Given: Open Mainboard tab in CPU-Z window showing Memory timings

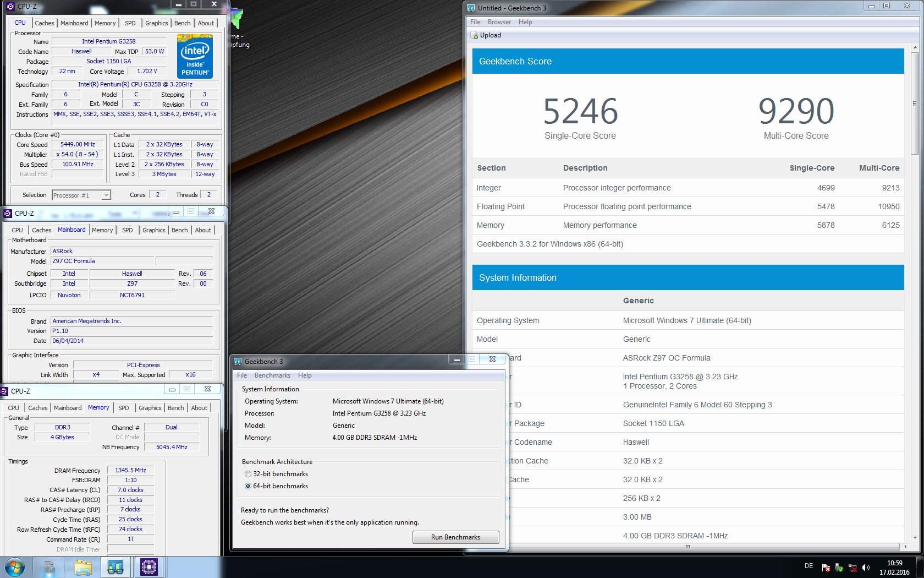Looking at the screenshot, I should click(x=68, y=408).
